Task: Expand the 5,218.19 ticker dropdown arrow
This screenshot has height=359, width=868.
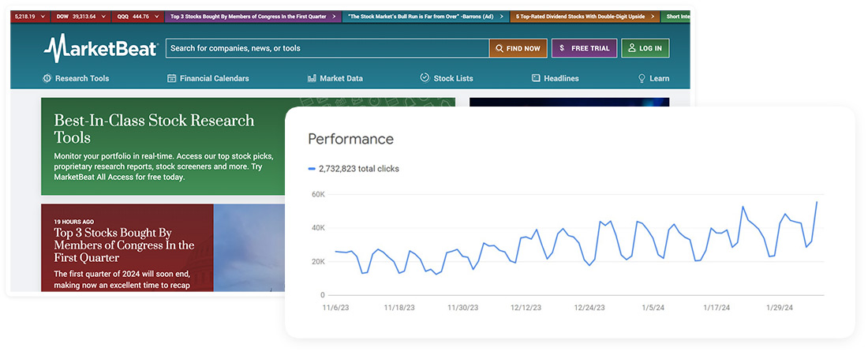Action: (x=42, y=17)
